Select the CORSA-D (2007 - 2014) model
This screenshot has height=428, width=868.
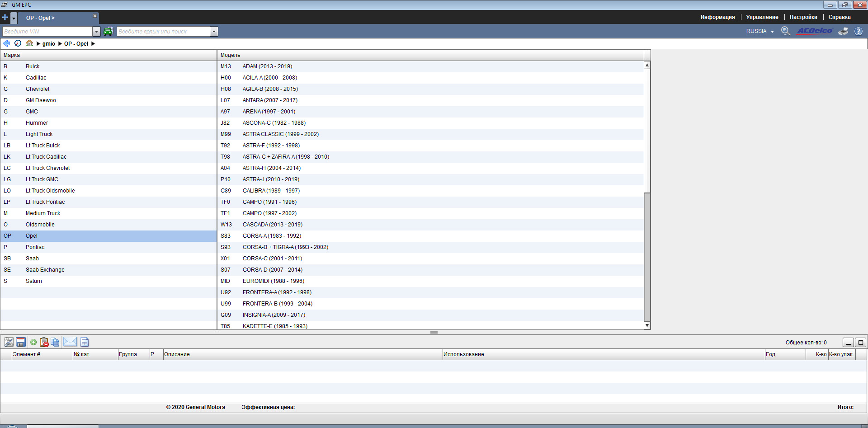coord(430,270)
